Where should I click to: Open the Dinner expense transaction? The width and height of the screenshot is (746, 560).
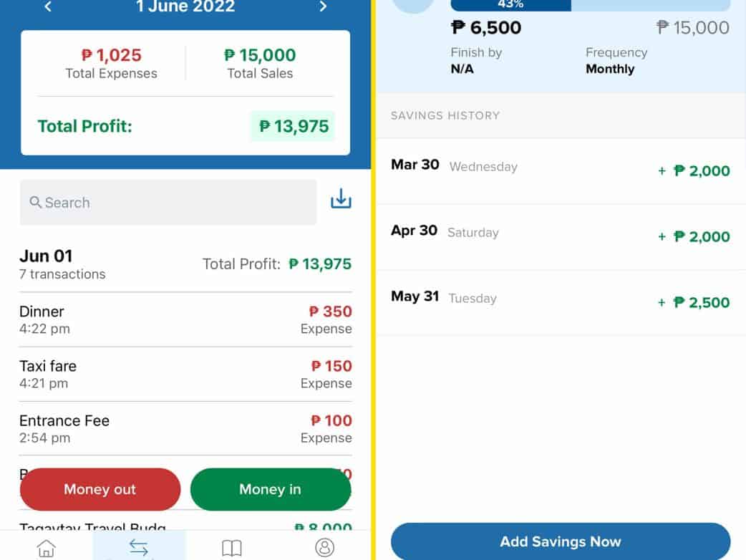(185, 319)
